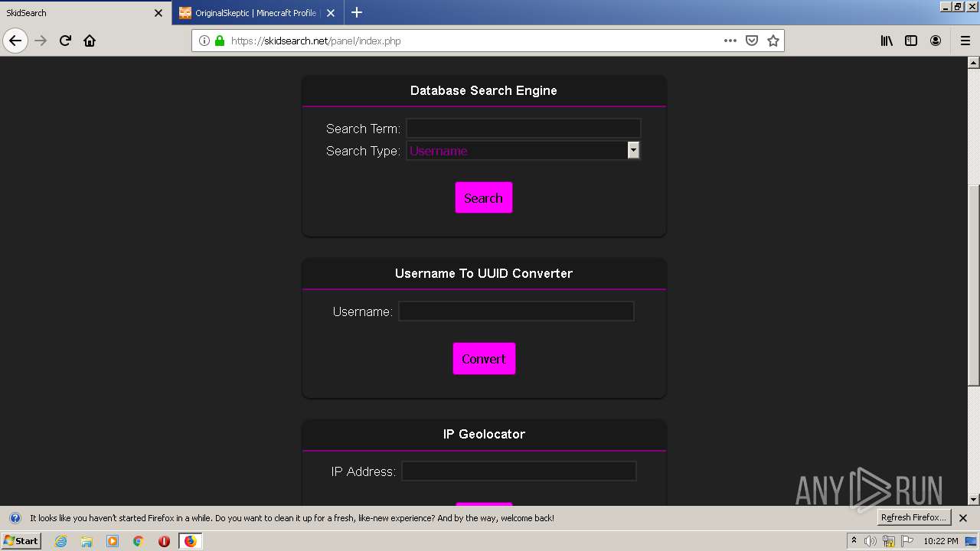
Task: Restore down the Firefox window
Action: click(958, 6)
